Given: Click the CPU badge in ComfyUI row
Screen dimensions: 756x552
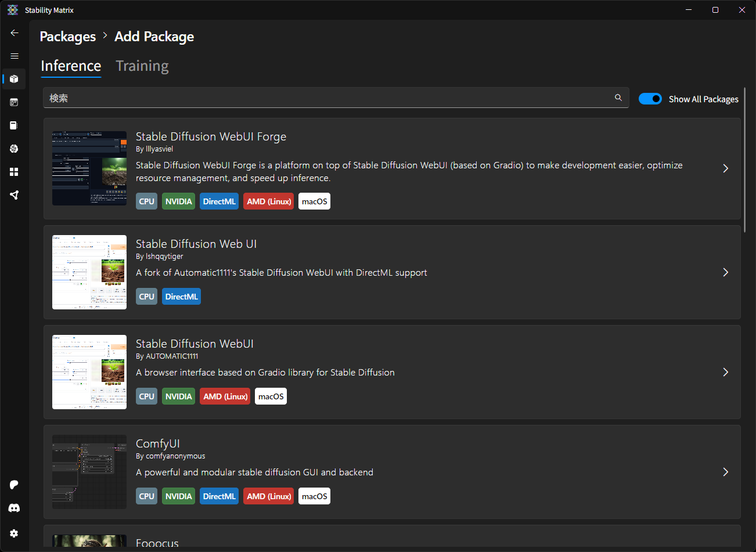Looking at the screenshot, I should (147, 496).
